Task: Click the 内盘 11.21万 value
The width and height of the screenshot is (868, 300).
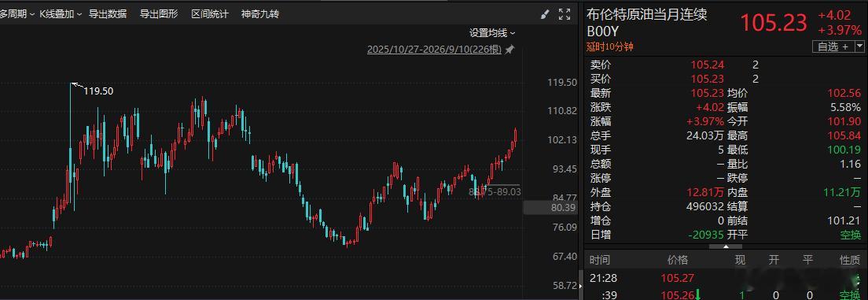Action: (842, 192)
